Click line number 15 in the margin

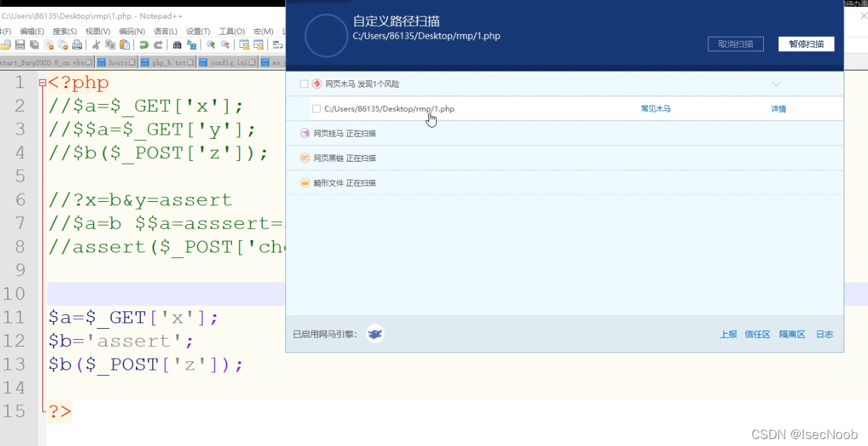click(x=14, y=411)
